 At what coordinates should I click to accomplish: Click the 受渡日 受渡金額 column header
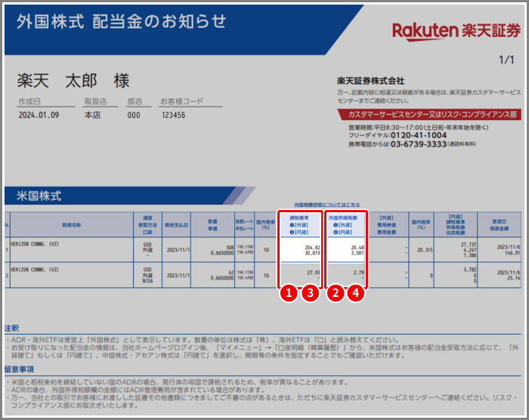coord(499,225)
